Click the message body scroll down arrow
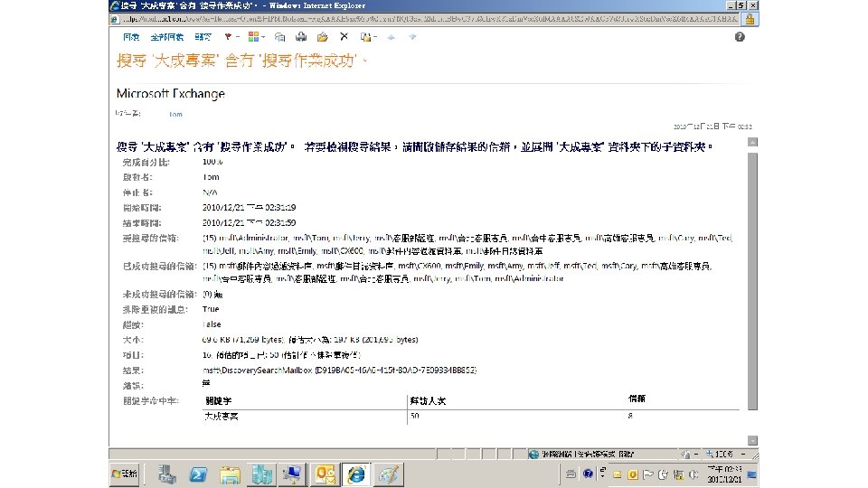Screen dimensions: 868x488 click(752, 440)
